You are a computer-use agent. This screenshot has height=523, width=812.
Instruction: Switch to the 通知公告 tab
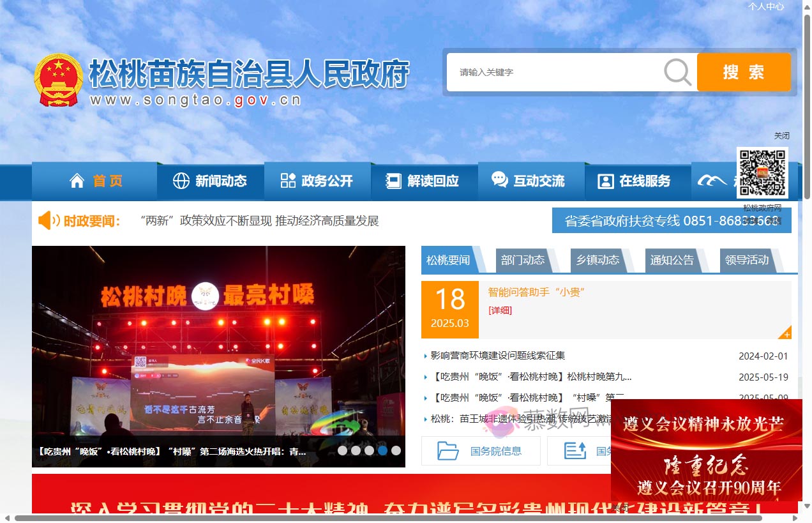click(x=672, y=260)
